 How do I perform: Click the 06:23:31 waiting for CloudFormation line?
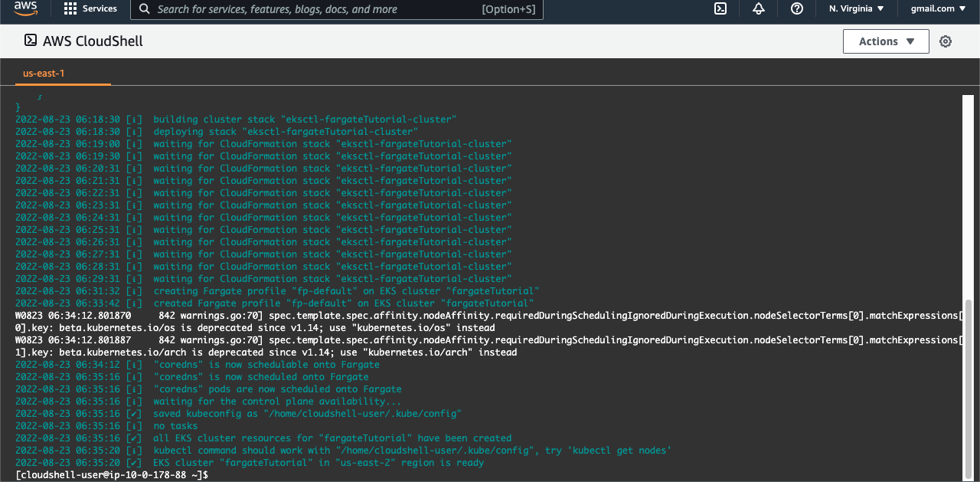(x=263, y=205)
